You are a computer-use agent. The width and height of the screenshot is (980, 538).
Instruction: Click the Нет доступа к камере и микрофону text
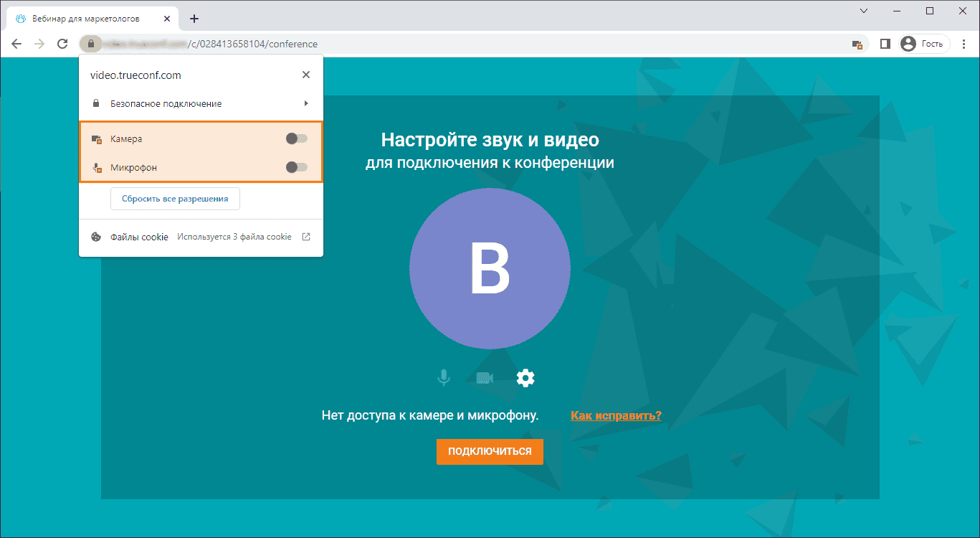[430, 415]
